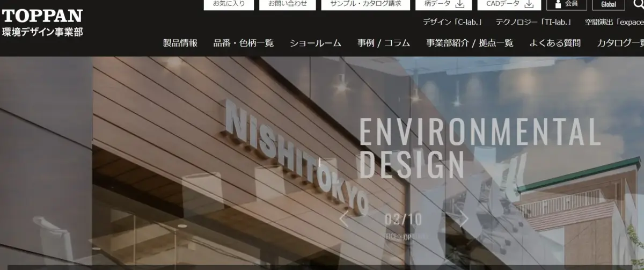Screen dimensions: 644x270
Task: Switch to the Global site
Action: coord(609,4)
